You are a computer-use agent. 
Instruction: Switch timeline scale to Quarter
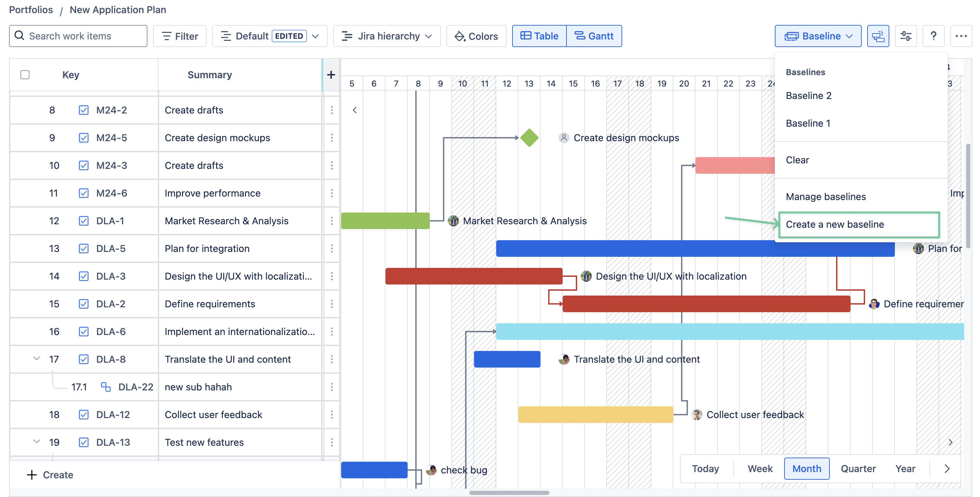858,469
